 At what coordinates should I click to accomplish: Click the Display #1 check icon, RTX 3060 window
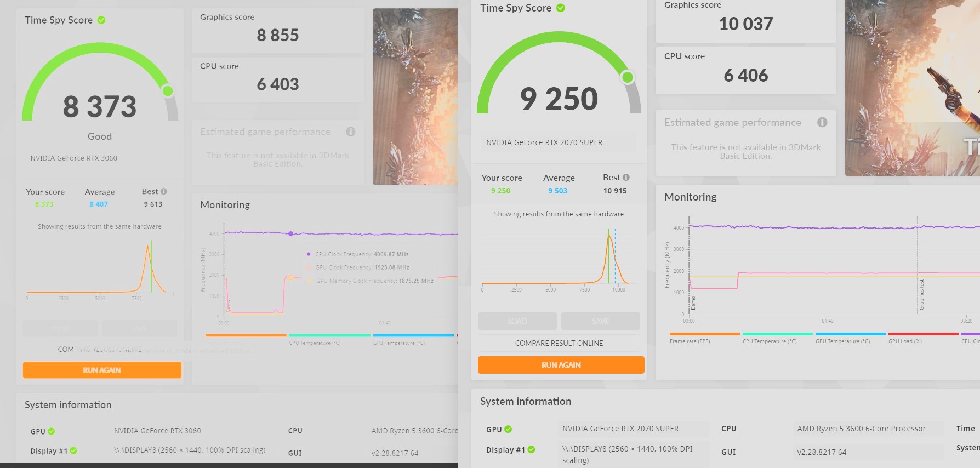tap(73, 451)
